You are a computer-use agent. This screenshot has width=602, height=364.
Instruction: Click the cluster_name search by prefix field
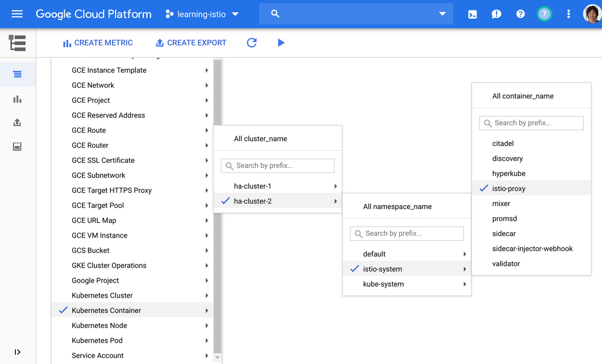point(277,165)
